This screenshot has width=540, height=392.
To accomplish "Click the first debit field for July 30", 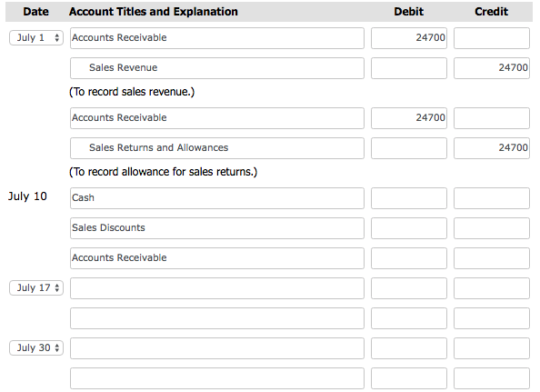I will (x=409, y=348).
